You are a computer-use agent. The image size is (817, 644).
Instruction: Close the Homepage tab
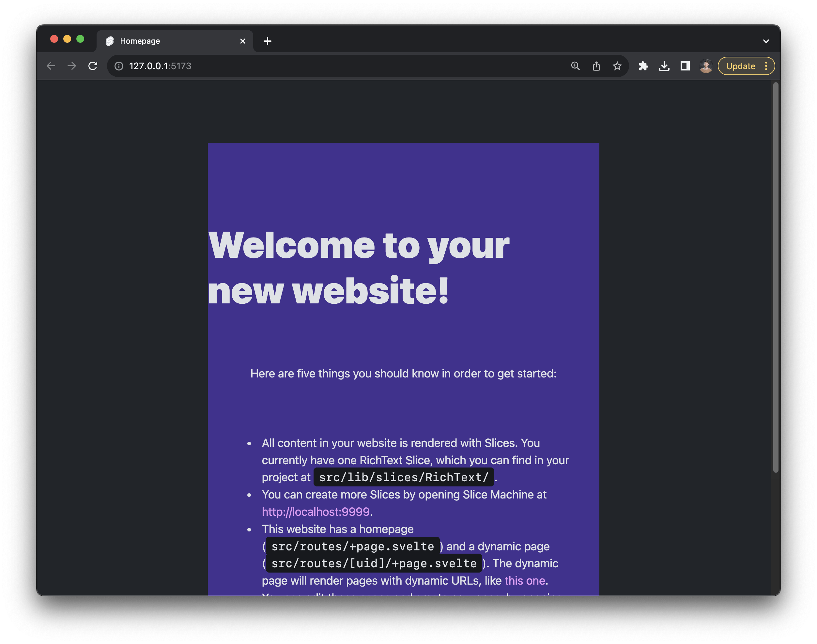point(243,41)
